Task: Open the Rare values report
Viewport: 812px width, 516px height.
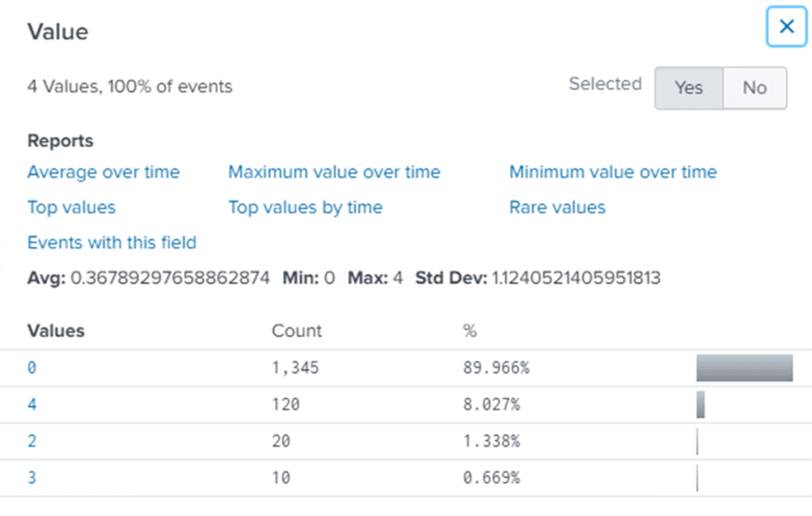Action: click(x=557, y=208)
